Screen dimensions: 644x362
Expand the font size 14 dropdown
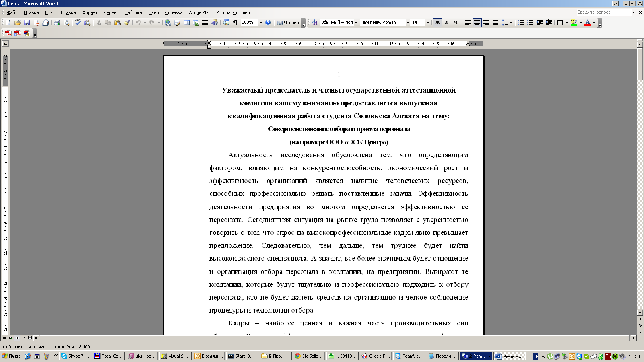tap(427, 23)
